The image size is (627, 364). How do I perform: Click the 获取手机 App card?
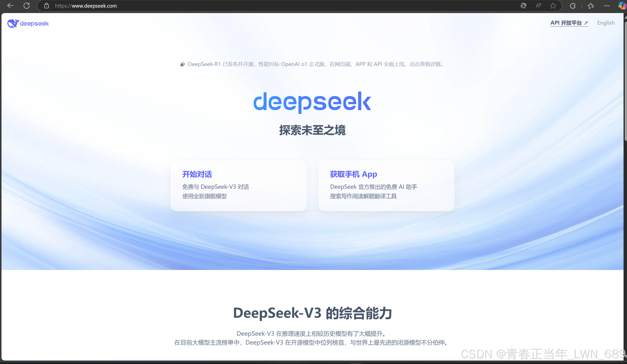[x=386, y=185]
